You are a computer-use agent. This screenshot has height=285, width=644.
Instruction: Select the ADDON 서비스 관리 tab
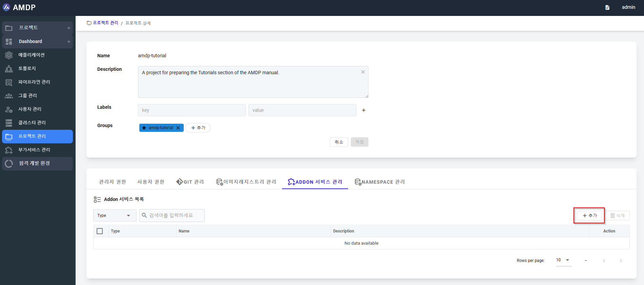click(315, 182)
